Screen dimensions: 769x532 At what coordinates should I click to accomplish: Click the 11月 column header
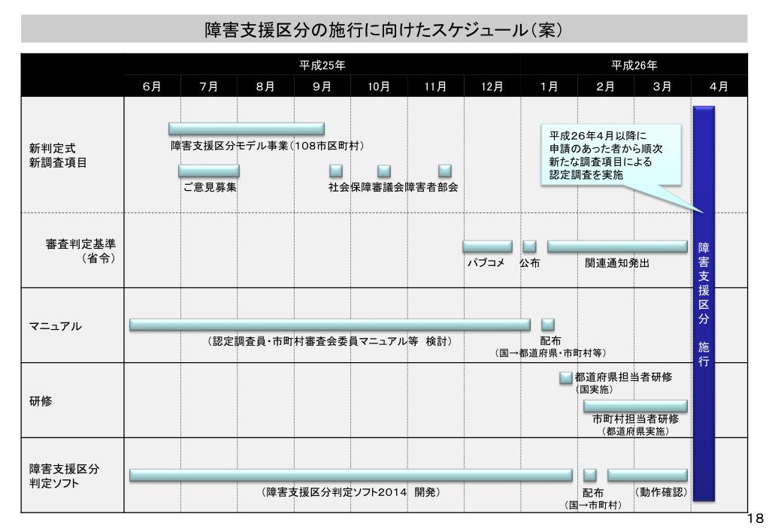435,86
